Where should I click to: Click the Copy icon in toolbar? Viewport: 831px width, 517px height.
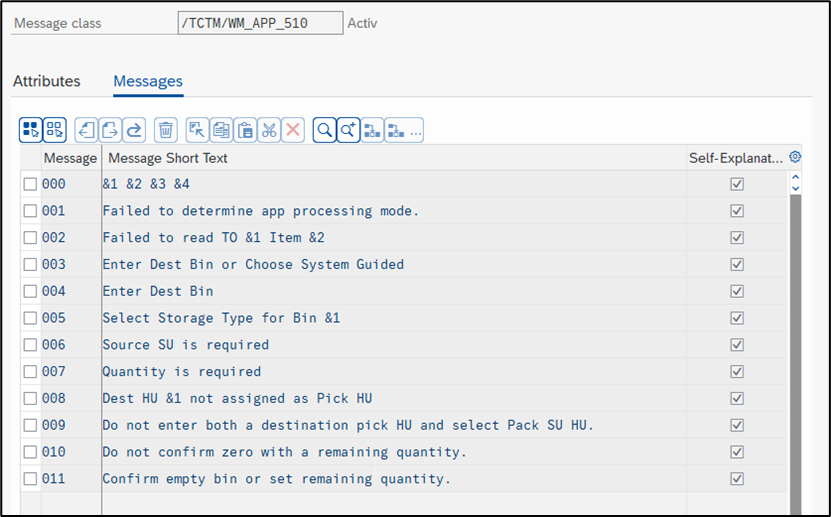[221, 129]
